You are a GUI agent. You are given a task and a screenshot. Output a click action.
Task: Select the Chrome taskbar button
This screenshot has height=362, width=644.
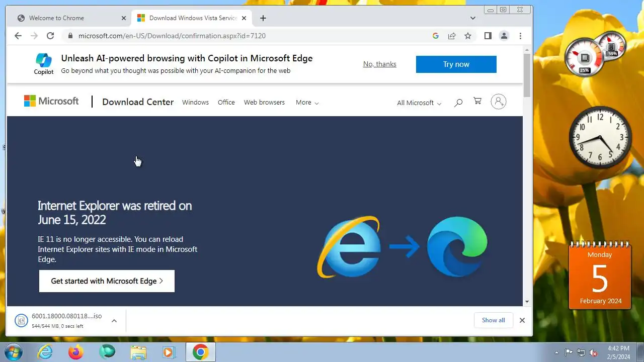click(200, 352)
